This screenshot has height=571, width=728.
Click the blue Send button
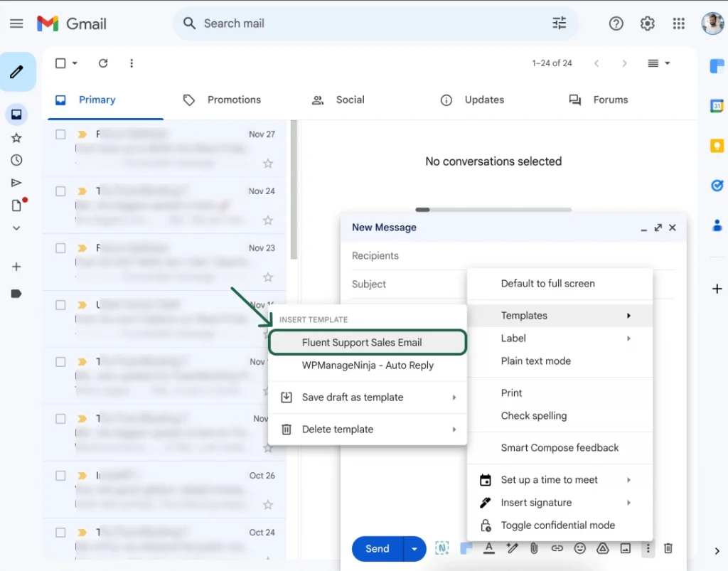(378, 549)
